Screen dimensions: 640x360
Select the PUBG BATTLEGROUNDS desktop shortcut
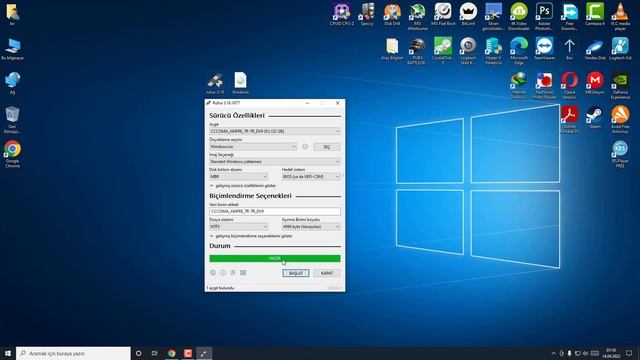(x=418, y=51)
